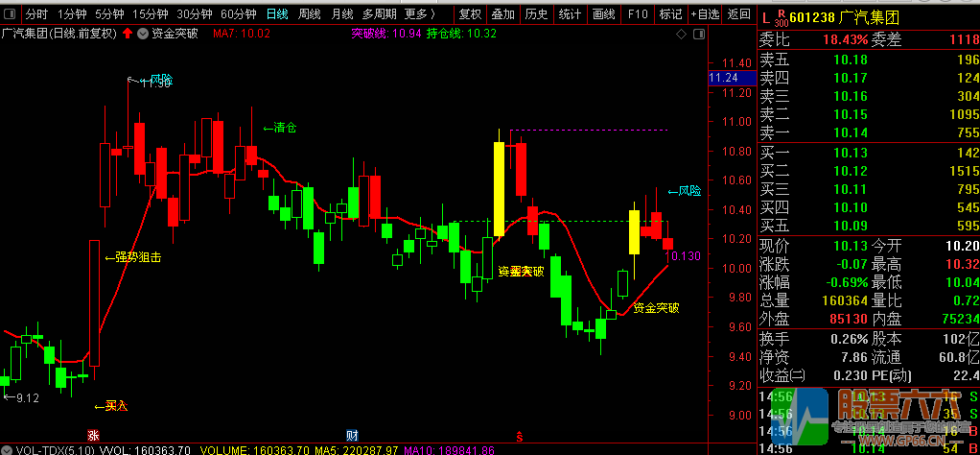The image size is (980, 455).
Task: Click the diamond icon on the chart header
Action: click(681, 34)
